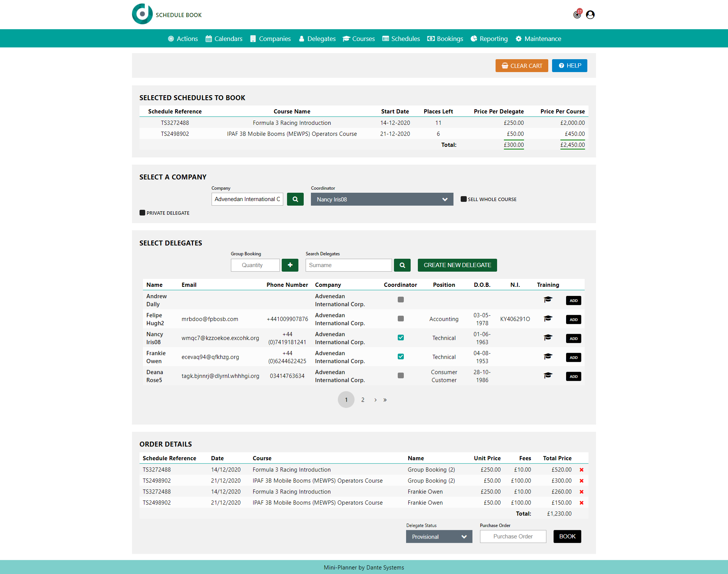Open the Delegate Status dropdown showing Provisional

point(438,536)
